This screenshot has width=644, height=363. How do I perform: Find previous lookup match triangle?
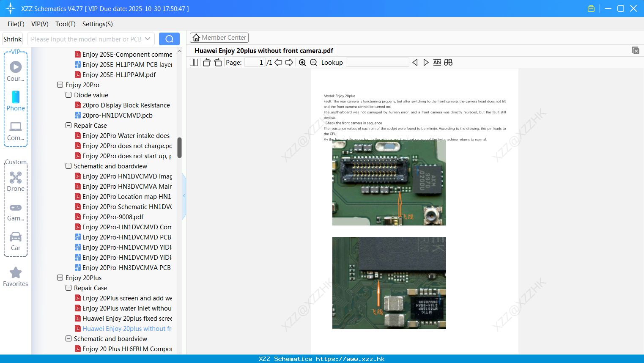[415, 63]
